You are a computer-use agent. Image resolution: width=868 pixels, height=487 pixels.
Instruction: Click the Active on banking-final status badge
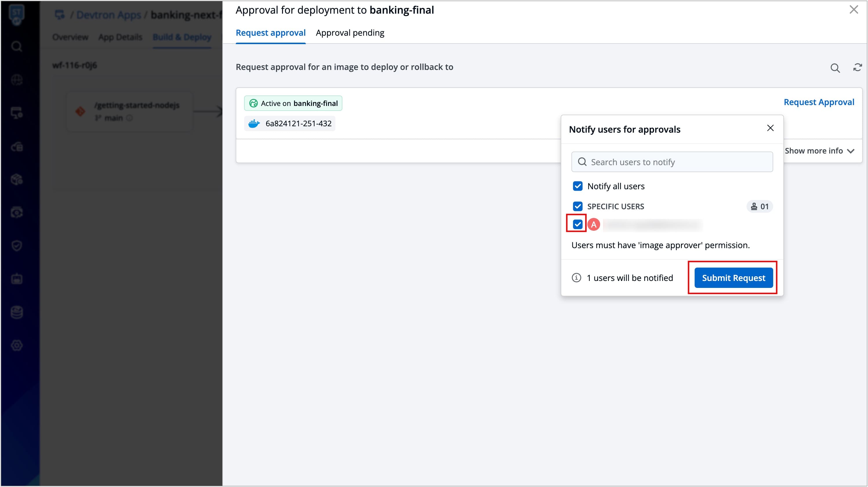(x=293, y=103)
